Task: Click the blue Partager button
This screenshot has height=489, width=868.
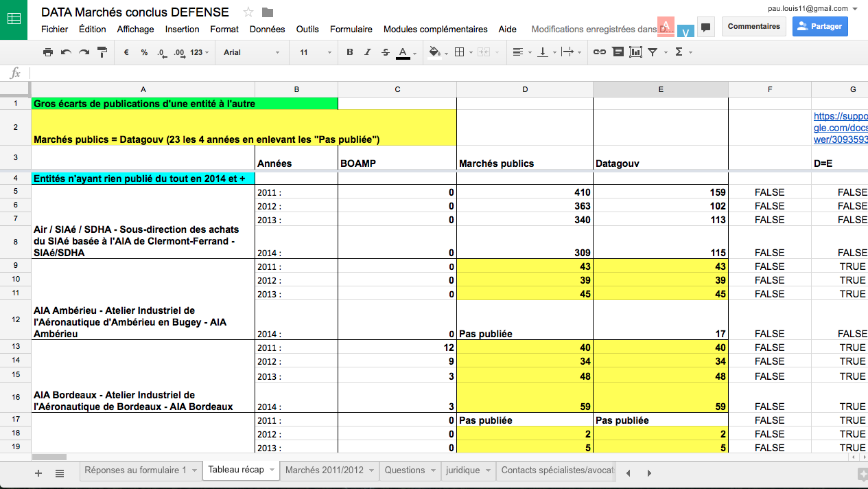Action: 820,26
